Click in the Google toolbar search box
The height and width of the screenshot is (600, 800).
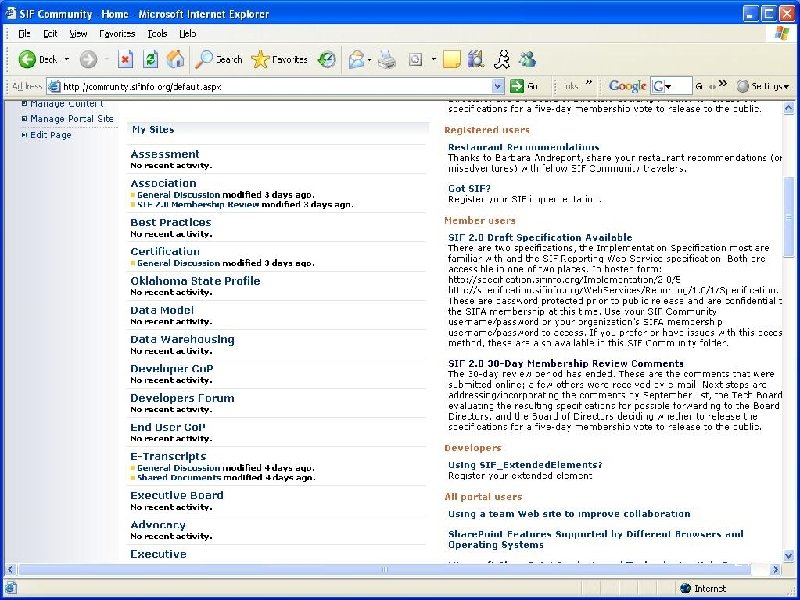coord(671,86)
